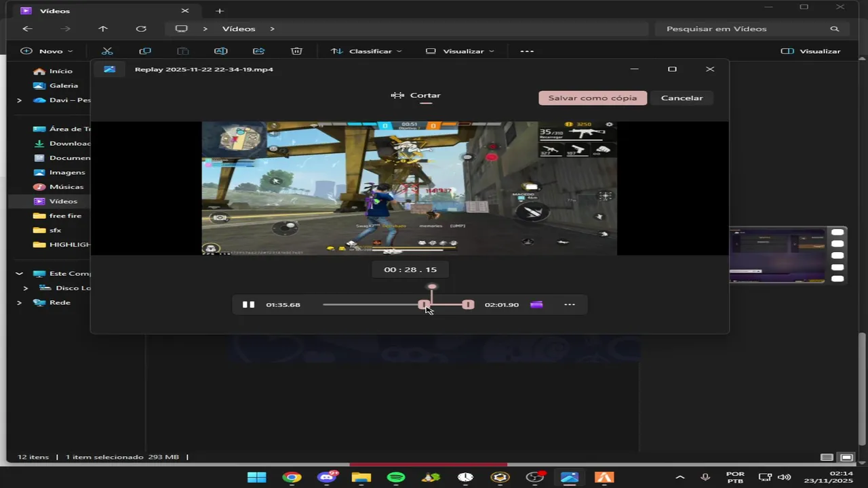Open Galeria in navigation pane
Image resolution: width=868 pixels, height=488 pixels.
pos(56,85)
